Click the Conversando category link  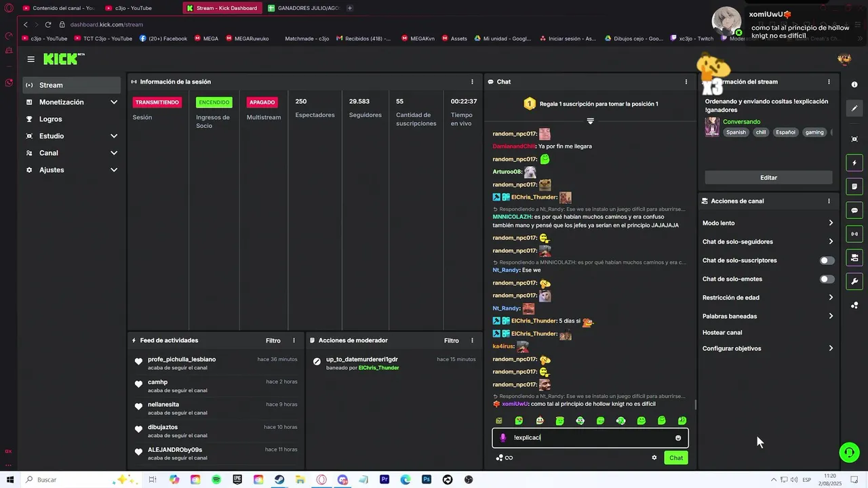point(741,122)
